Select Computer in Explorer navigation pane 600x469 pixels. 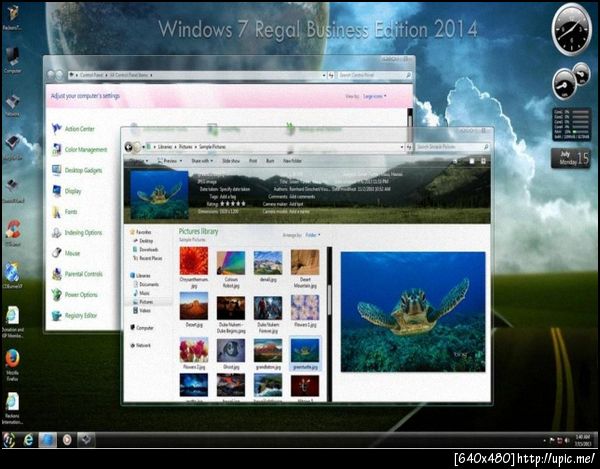(142, 328)
